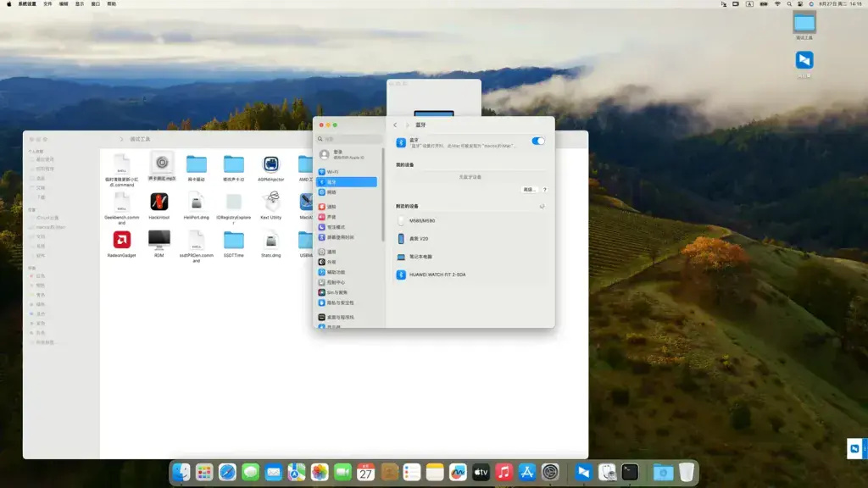Open Safari from the Dock

coord(227,472)
